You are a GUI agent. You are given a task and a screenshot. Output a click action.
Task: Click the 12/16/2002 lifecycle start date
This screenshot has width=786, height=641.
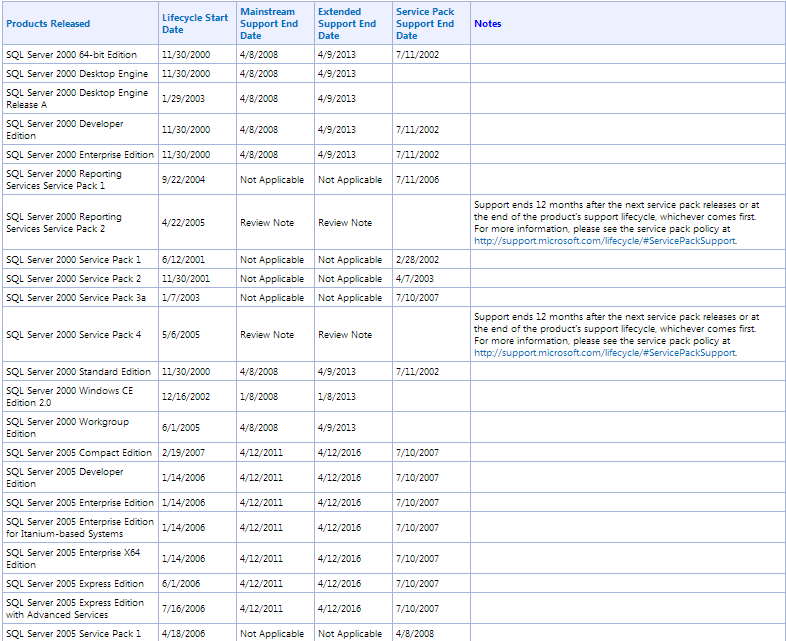coord(186,397)
